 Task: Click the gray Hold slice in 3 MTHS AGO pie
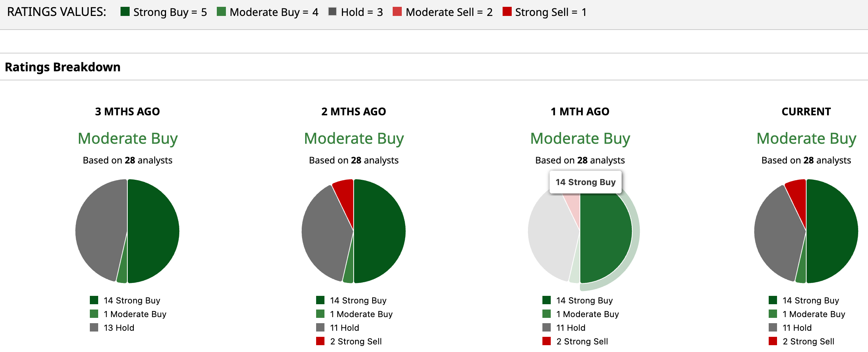click(100, 228)
